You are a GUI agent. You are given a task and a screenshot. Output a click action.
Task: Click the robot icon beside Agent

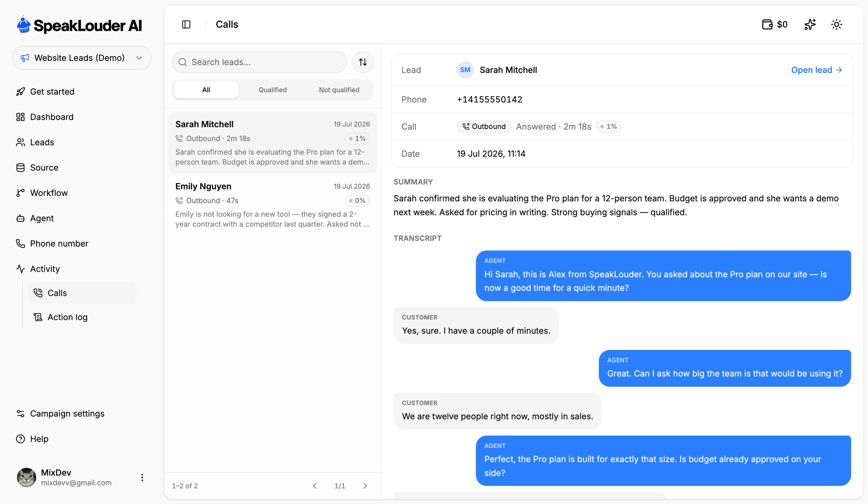coord(20,218)
